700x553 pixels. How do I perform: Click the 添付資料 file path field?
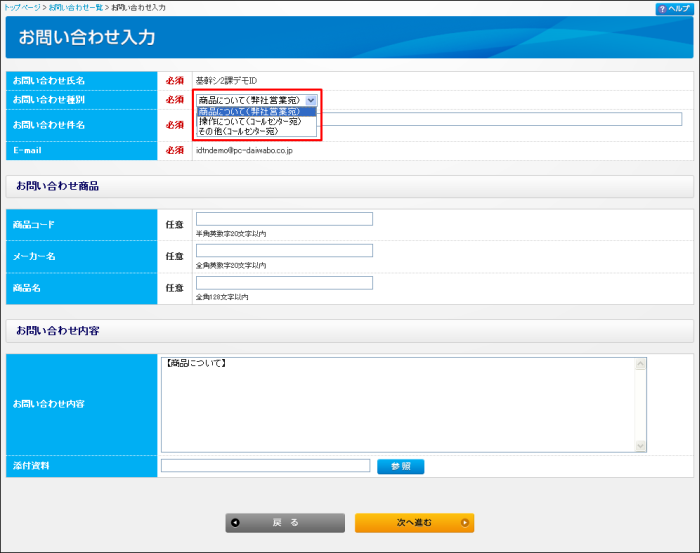[265, 466]
